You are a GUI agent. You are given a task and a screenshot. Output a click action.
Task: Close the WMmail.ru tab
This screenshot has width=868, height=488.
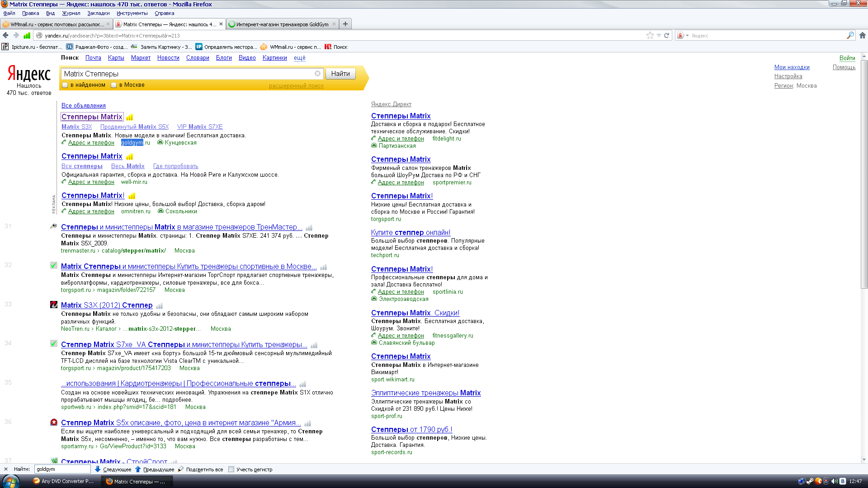coord(108,24)
